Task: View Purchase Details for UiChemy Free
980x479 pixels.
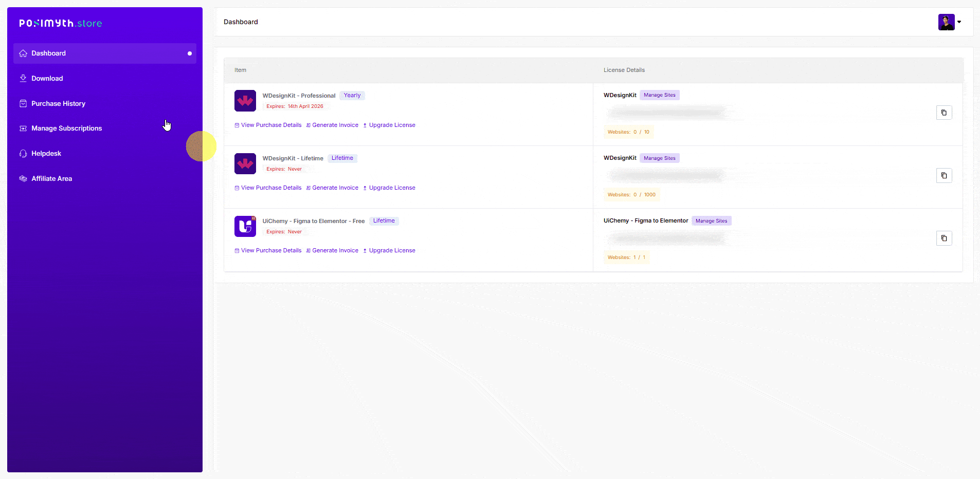Action: (x=268, y=250)
